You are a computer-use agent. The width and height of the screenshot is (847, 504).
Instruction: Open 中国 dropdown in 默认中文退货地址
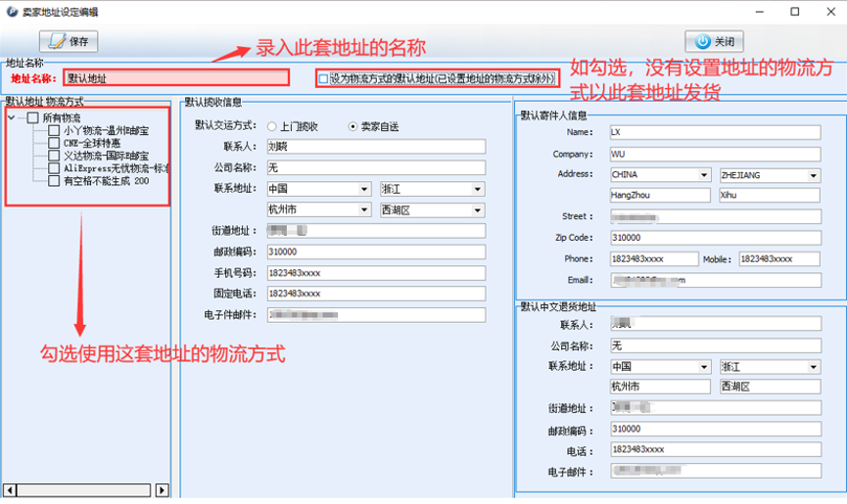point(703,367)
